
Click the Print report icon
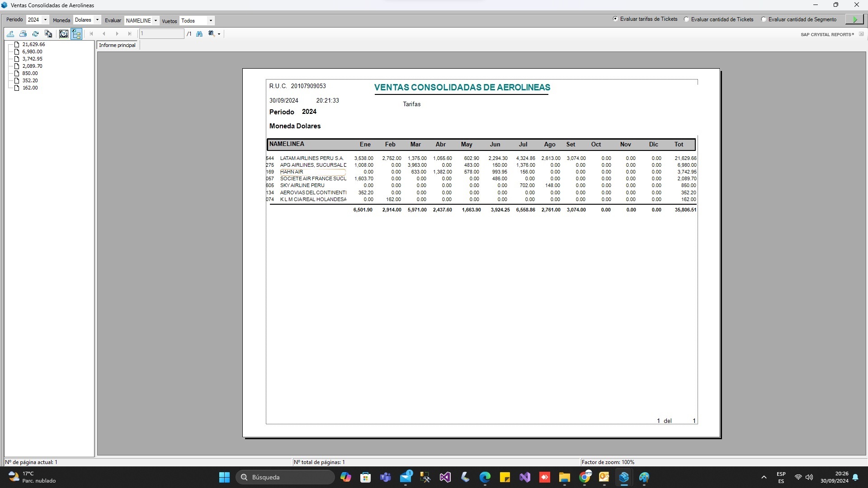(x=23, y=34)
